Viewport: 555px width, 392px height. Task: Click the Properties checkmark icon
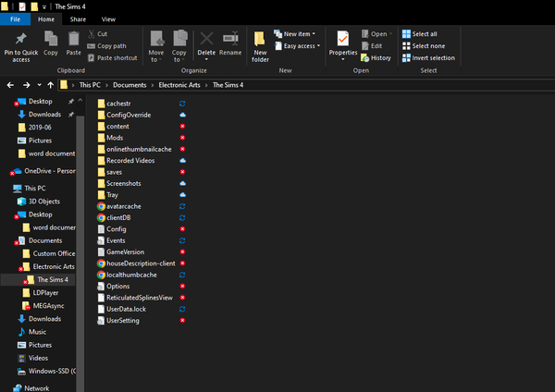click(x=342, y=39)
